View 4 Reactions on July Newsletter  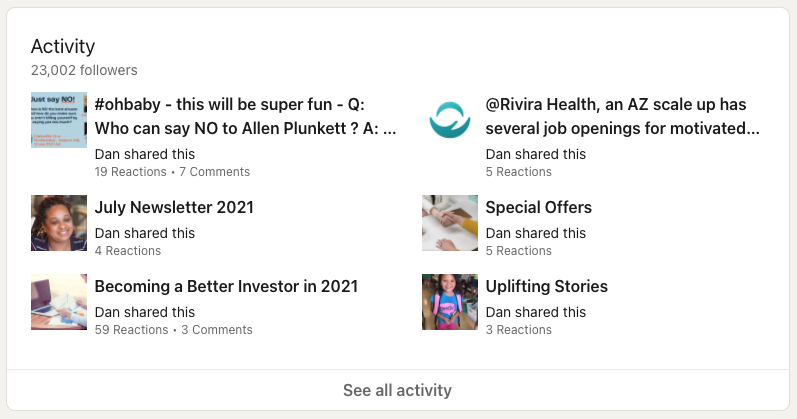pos(128,251)
